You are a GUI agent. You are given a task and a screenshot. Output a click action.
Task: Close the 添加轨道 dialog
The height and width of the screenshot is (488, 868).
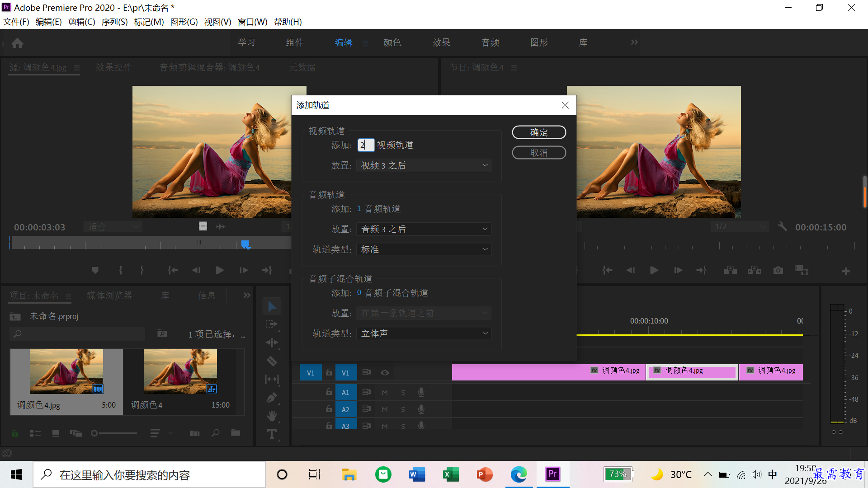click(x=565, y=105)
